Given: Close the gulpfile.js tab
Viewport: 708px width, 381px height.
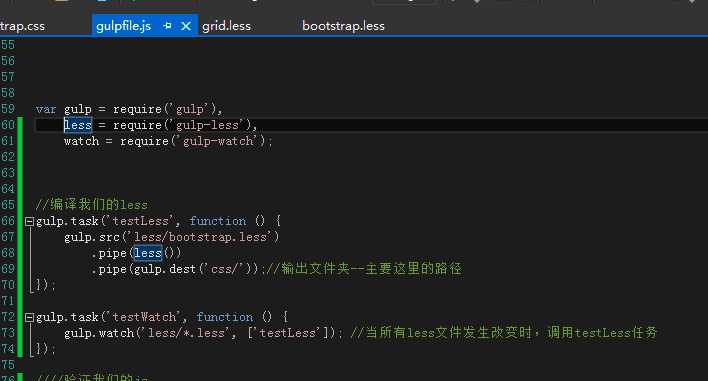Looking at the screenshot, I should [186, 26].
